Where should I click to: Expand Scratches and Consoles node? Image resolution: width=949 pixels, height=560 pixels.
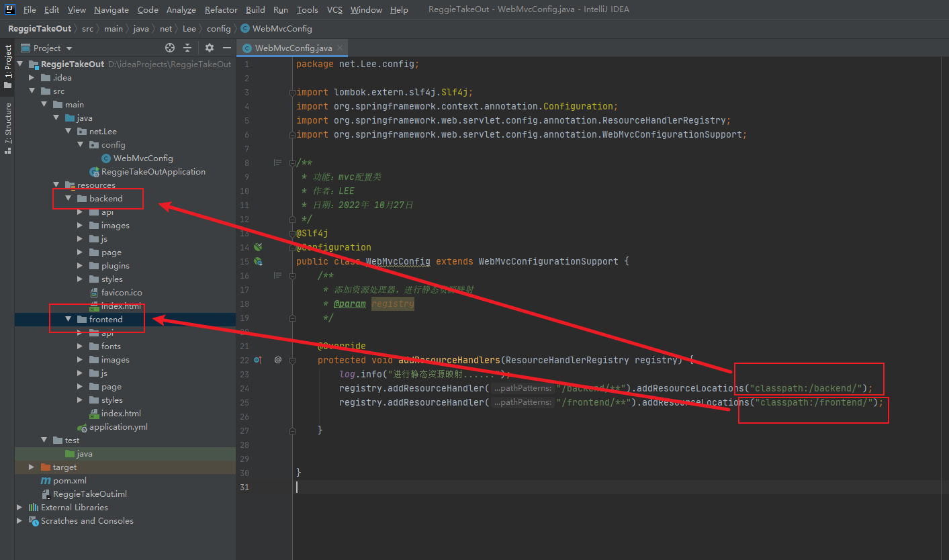[19, 521]
